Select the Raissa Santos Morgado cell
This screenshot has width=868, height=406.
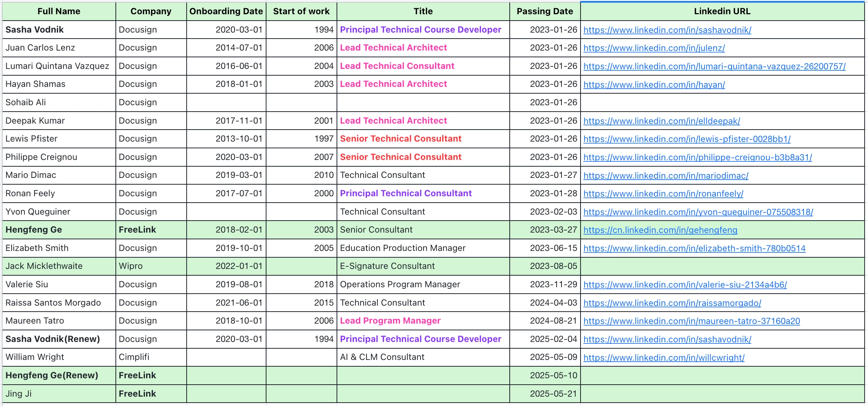point(59,303)
